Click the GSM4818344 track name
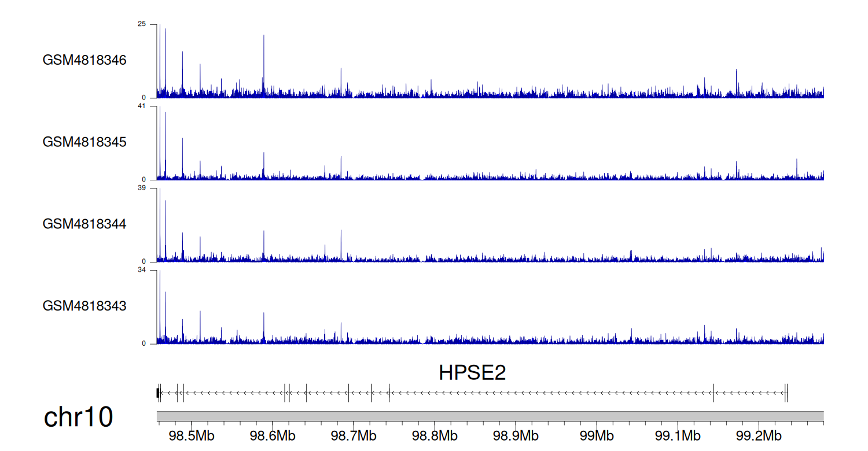Image resolution: width=868 pixels, height=451 pixels. [84, 224]
